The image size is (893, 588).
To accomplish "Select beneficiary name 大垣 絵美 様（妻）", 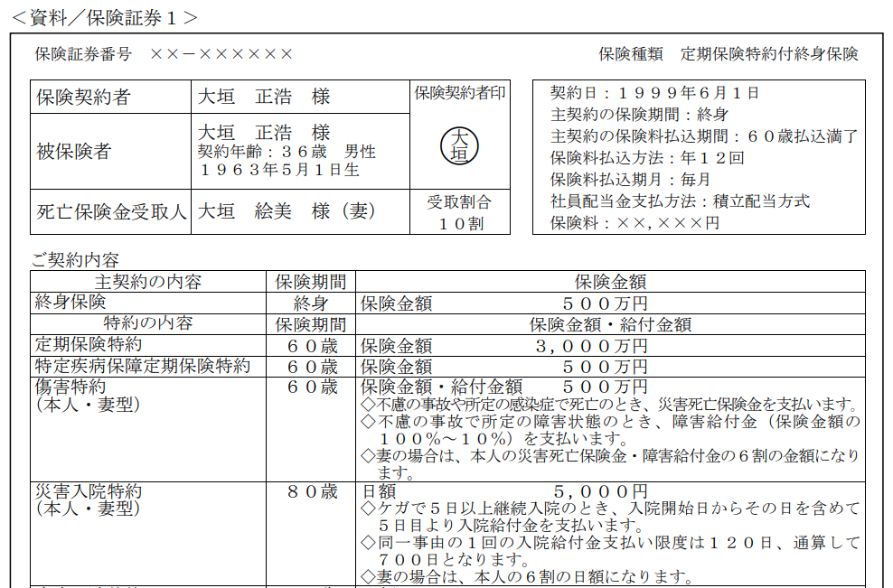I will (287, 212).
